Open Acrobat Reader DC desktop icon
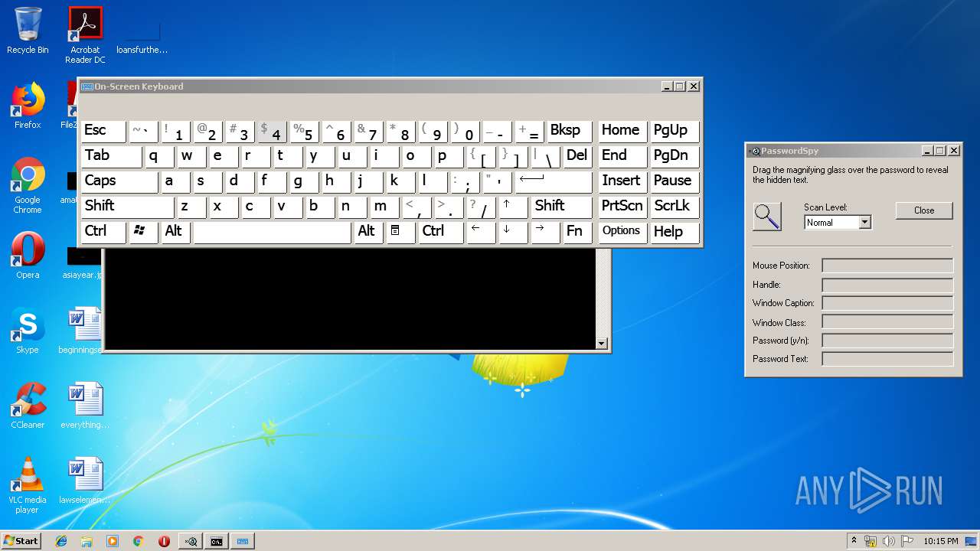The height and width of the screenshot is (551, 980). coord(85,35)
